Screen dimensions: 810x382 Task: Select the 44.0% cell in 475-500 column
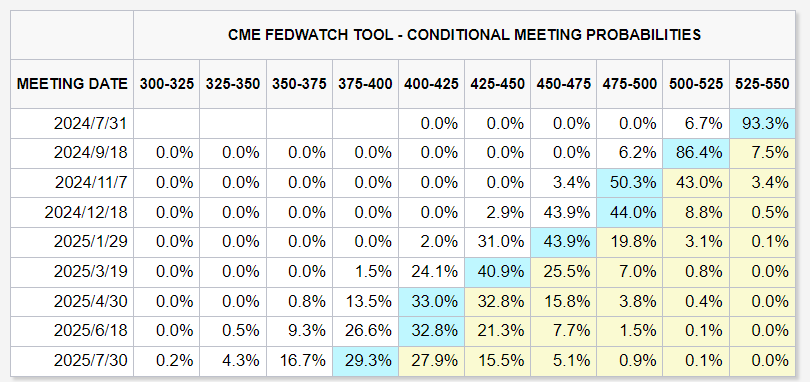(x=630, y=212)
